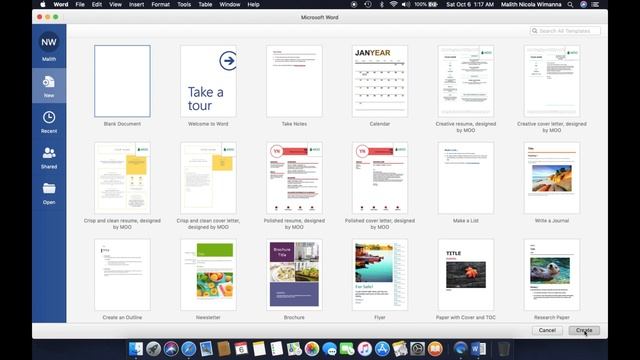Screen dimensions: 640x360
Task: Select the Make a List template
Action: tap(466, 178)
